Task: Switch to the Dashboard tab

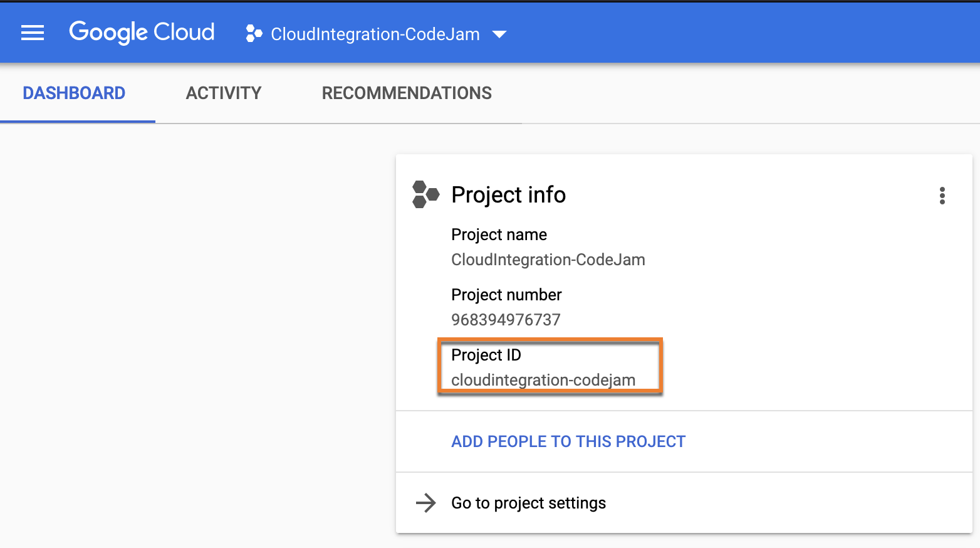Action: (74, 93)
